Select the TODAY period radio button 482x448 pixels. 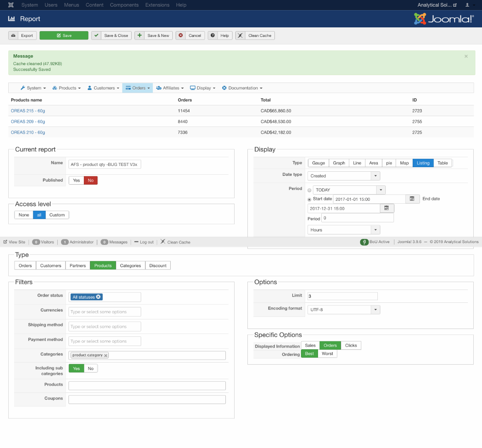tap(309, 190)
